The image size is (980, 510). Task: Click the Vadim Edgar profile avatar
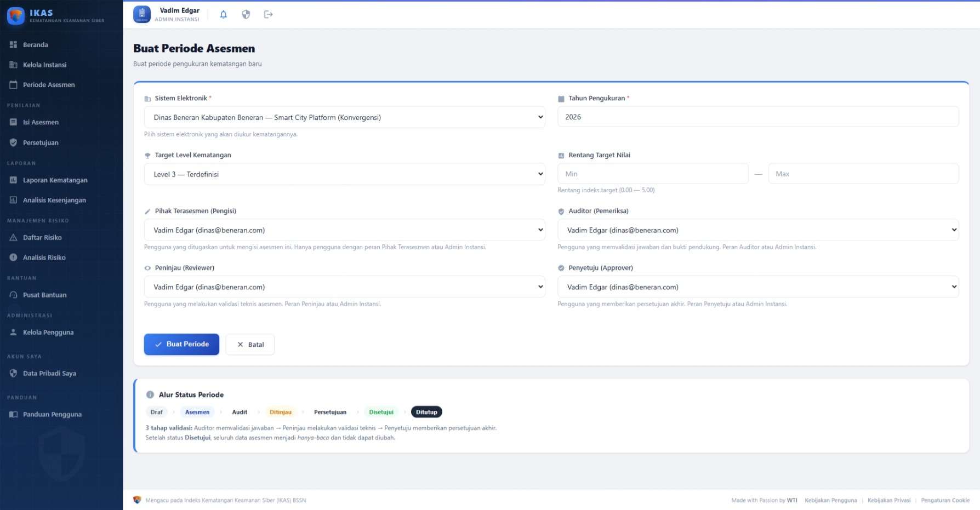pos(142,15)
